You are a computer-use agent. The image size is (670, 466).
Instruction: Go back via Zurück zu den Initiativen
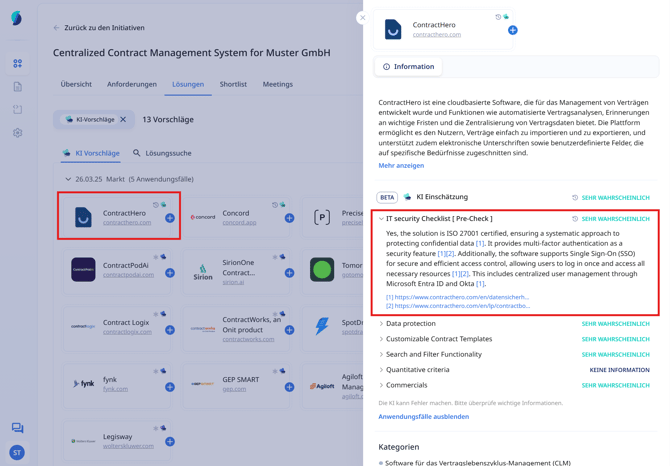point(99,28)
